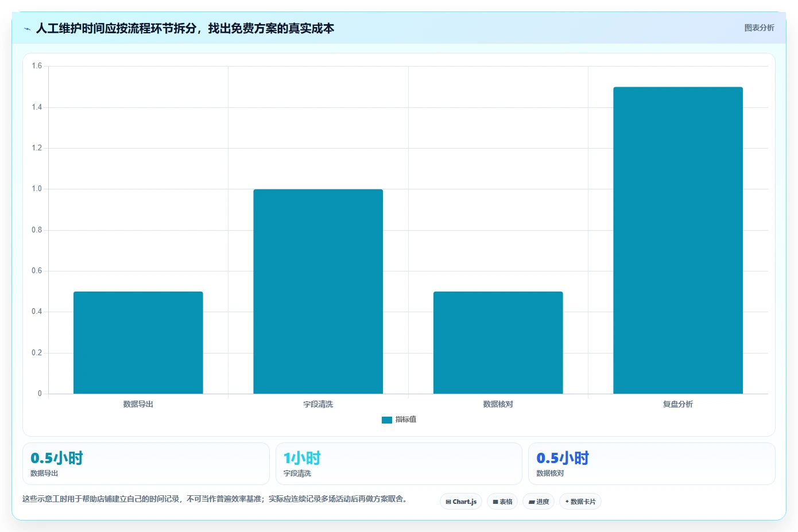Image resolution: width=798 pixels, height=532 pixels.
Task: Click the 字段清洗 bar in the chart
Action: (x=318, y=292)
